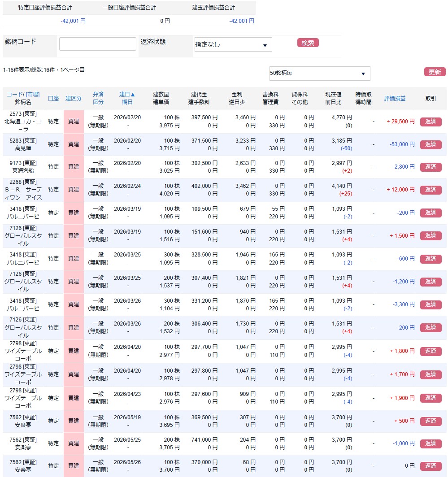Sort by 弁済区分 column header

[x=98, y=98]
